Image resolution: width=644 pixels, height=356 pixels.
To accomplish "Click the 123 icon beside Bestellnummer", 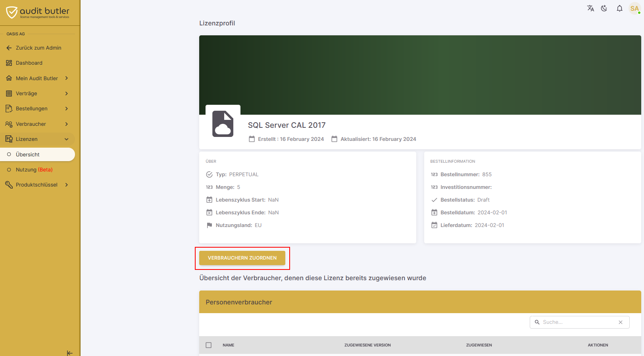I will 434,175.
